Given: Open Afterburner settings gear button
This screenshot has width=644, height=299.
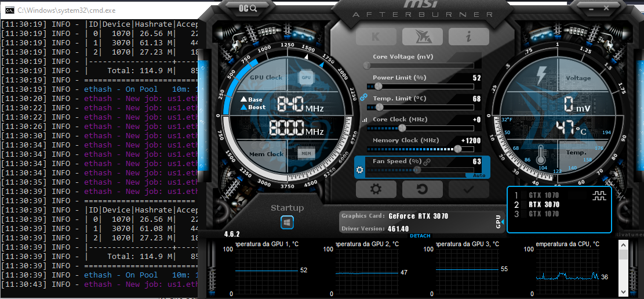Looking at the screenshot, I should pyautogui.click(x=376, y=189).
